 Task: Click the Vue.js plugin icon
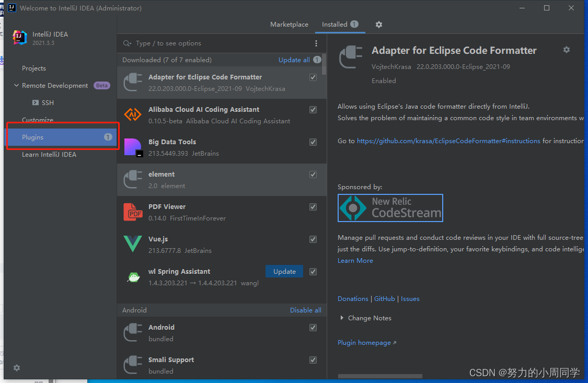tap(133, 244)
